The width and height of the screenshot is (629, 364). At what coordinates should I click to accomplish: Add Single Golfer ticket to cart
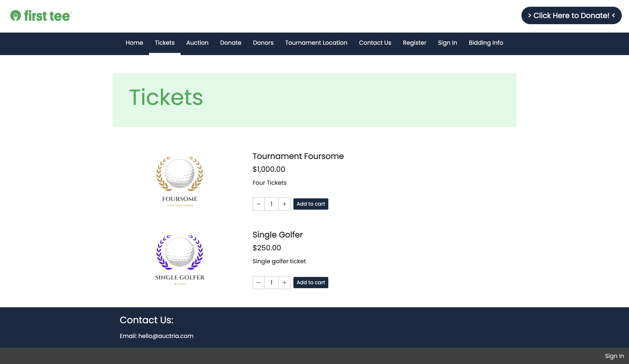point(311,283)
